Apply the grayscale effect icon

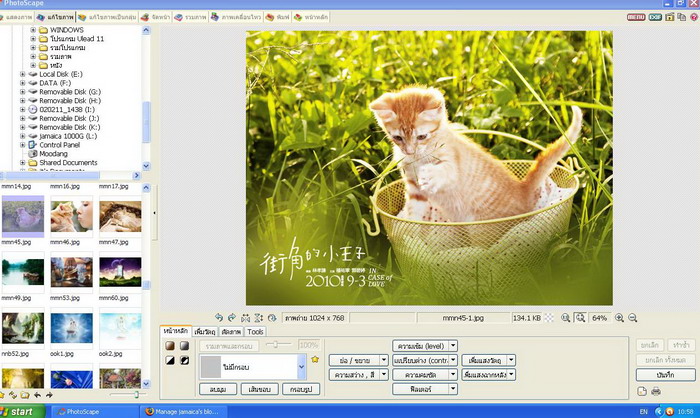[x=184, y=346]
